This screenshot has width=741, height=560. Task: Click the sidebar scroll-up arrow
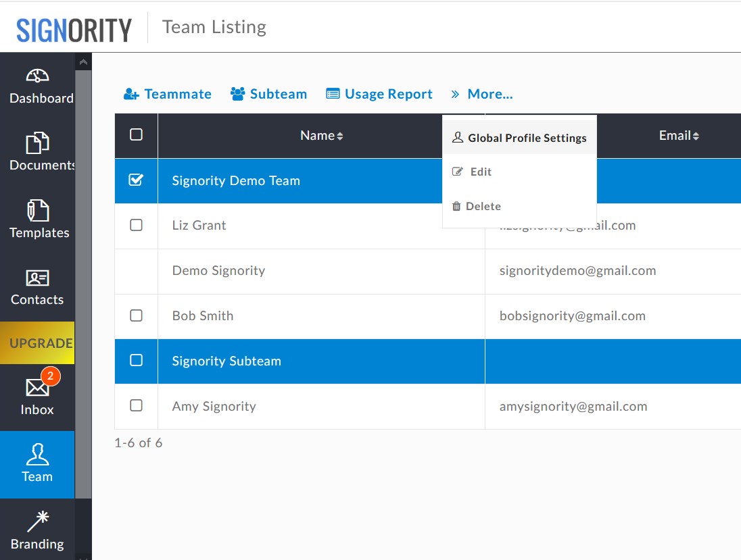click(x=83, y=62)
